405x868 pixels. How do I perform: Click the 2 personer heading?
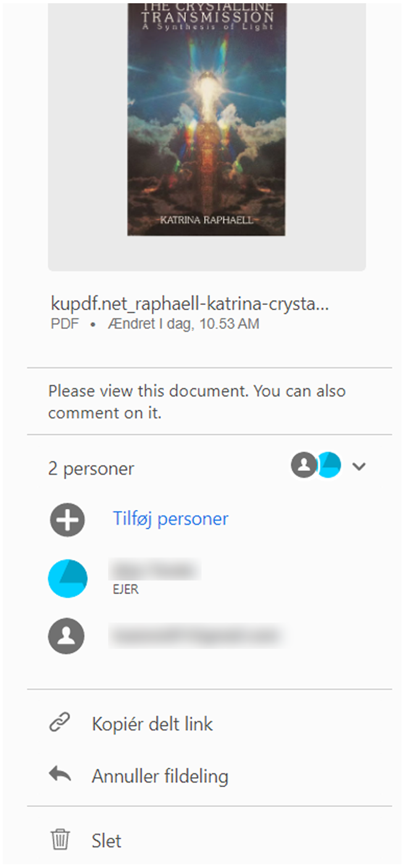coord(91,468)
